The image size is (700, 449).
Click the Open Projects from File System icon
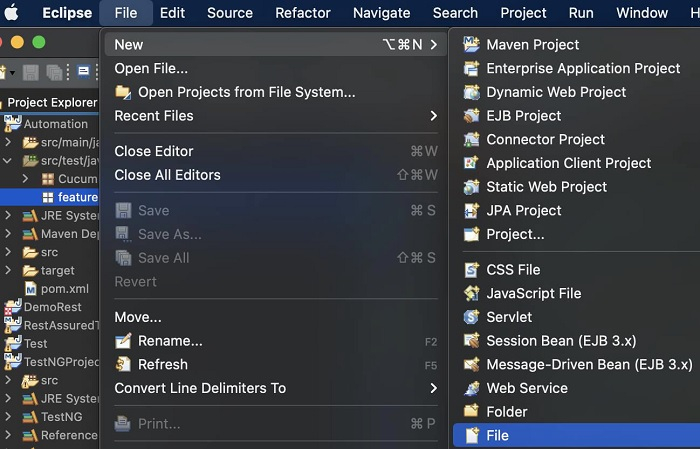click(x=124, y=92)
